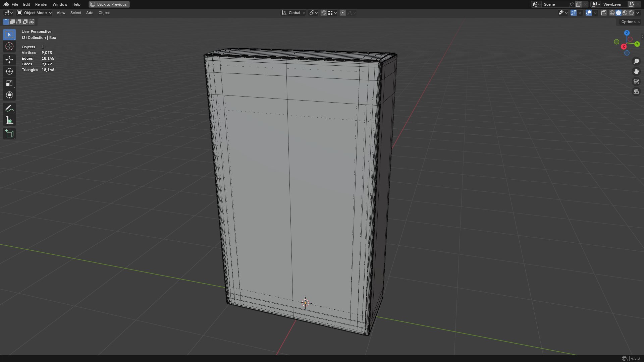Open the viewport View menu
Screen dimensions: 644x362
tap(61, 13)
